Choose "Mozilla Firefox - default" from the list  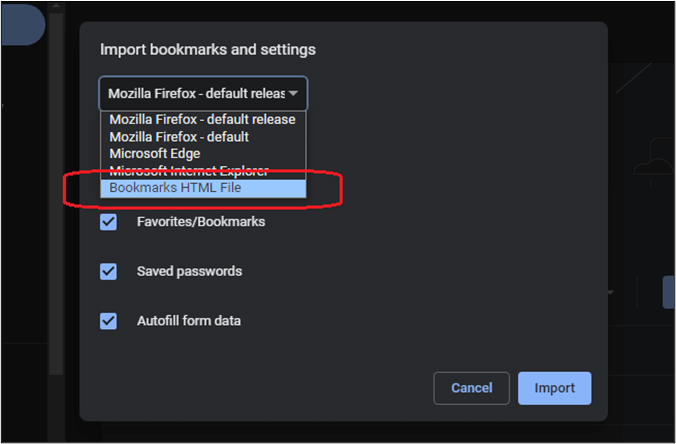coord(179,136)
